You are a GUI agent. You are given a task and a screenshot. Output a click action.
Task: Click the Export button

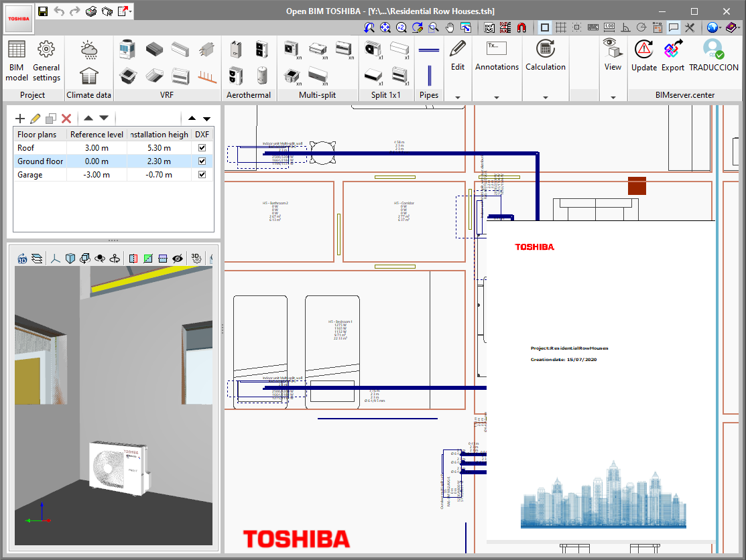(673, 56)
